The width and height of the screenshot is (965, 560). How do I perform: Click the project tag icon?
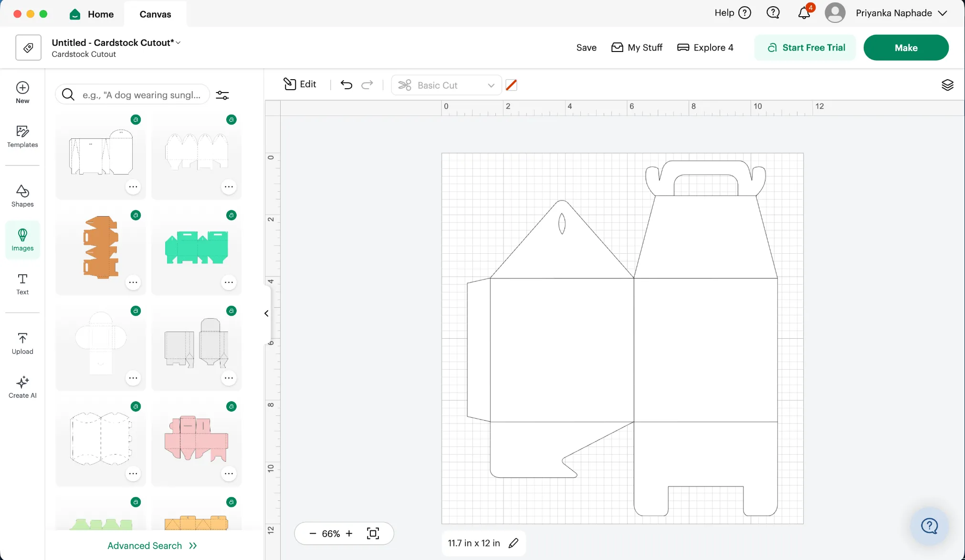[x=28, y=47]
